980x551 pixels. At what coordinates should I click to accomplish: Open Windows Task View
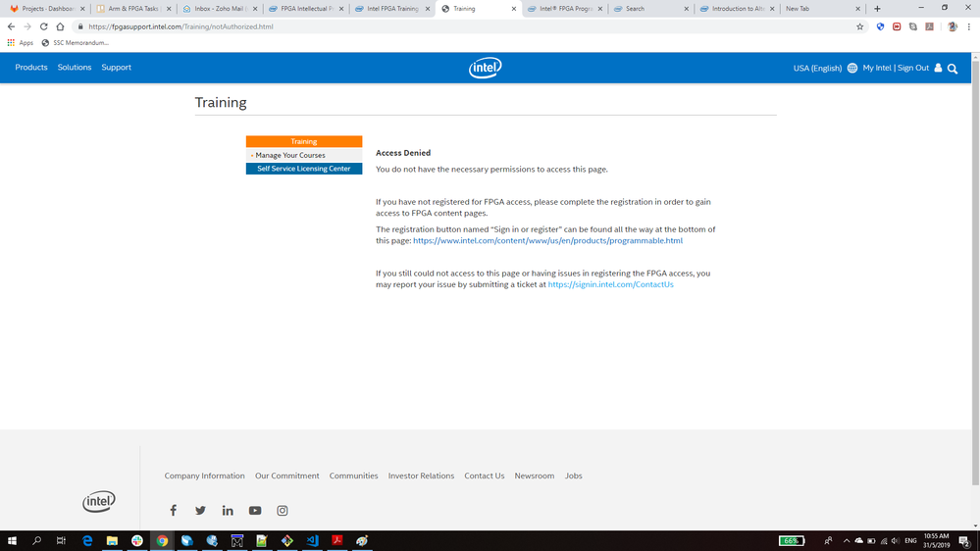(x=61, y=541)
